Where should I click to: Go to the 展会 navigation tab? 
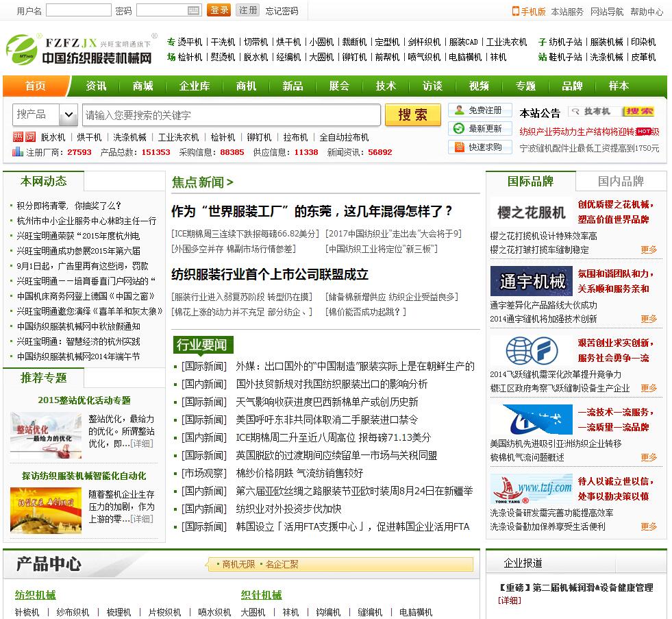click(x=339, y=86)
